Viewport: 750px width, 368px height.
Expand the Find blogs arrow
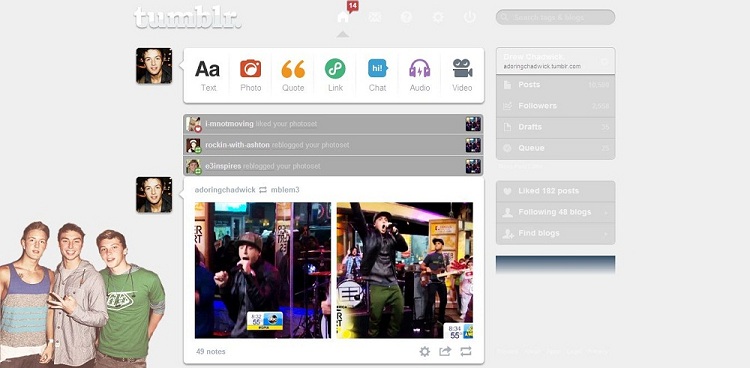(x=606, y=234)
